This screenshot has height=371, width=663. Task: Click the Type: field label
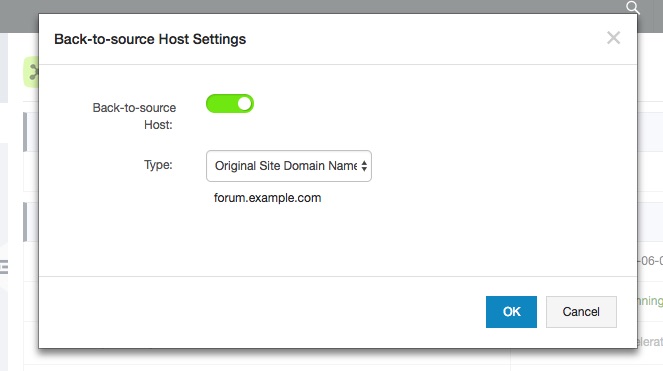(158, 165)
